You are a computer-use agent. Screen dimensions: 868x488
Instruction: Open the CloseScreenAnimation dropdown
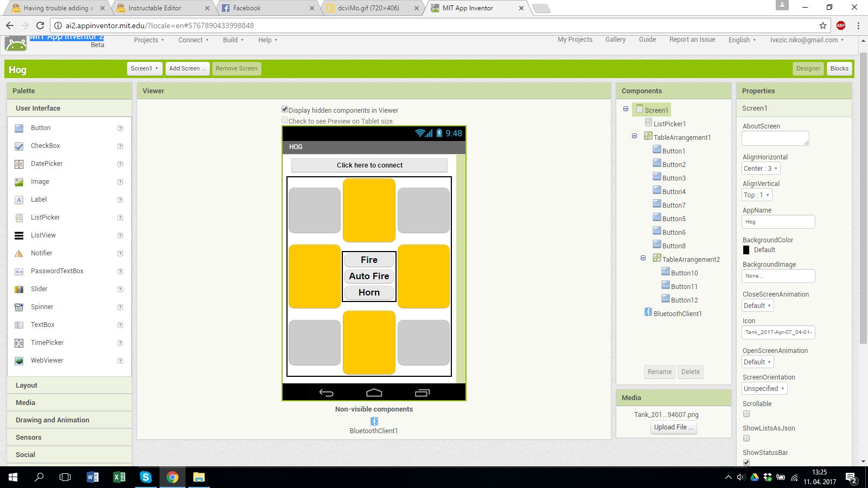point(757,306)
